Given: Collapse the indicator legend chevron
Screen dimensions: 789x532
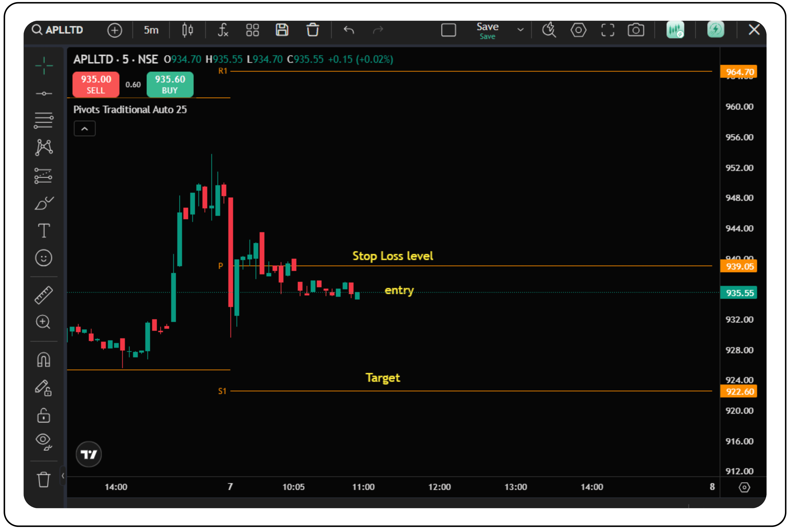Looking at the screenshot, I should (84, 129).
